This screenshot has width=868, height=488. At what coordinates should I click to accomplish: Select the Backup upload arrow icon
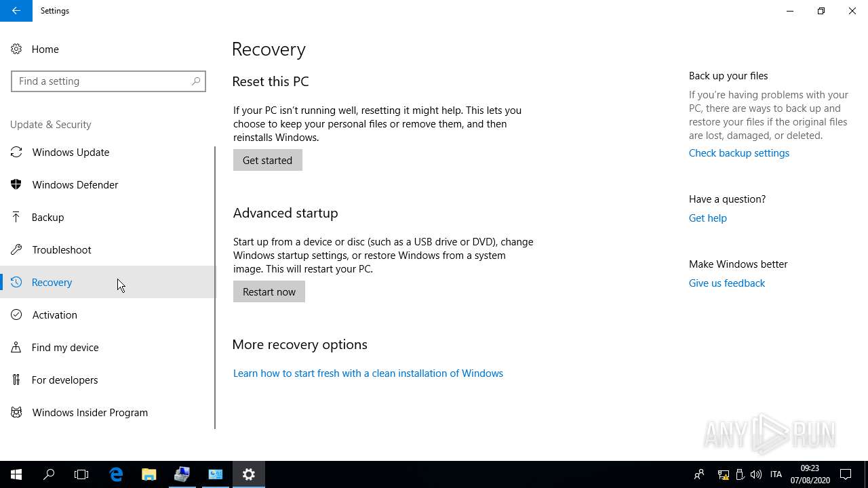[x=16, y=217]
